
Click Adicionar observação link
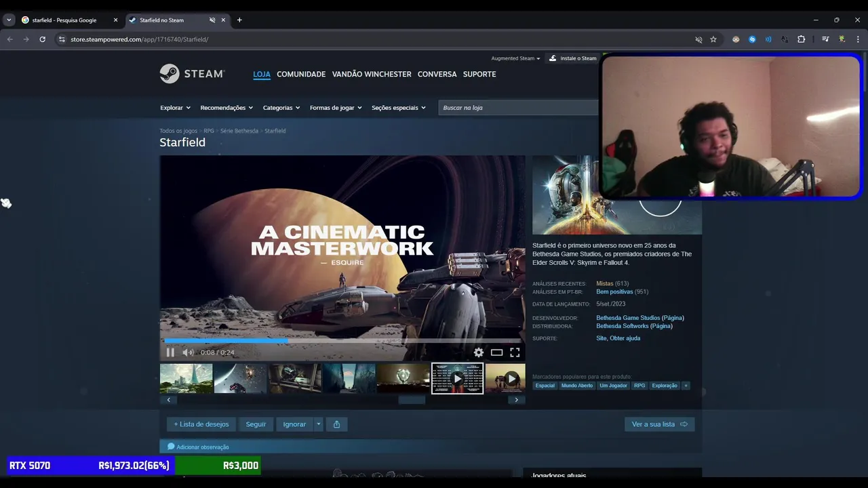tap(198, 447)
